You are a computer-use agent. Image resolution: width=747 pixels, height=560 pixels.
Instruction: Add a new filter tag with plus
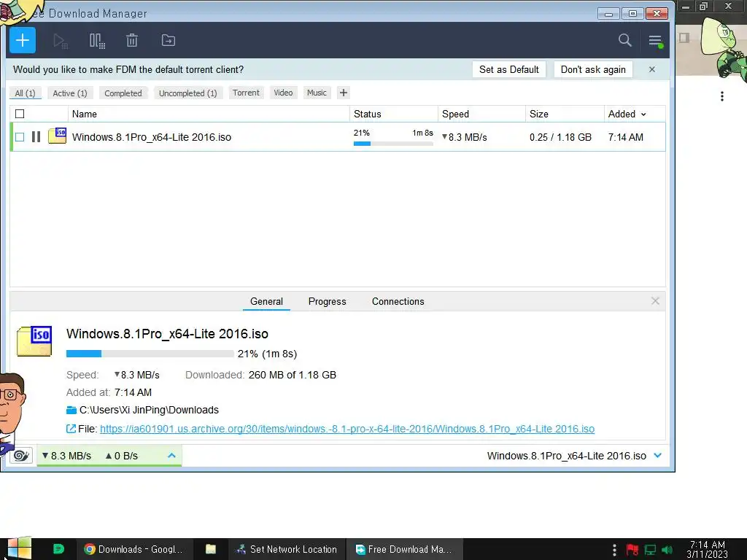[x=344, y=93]
